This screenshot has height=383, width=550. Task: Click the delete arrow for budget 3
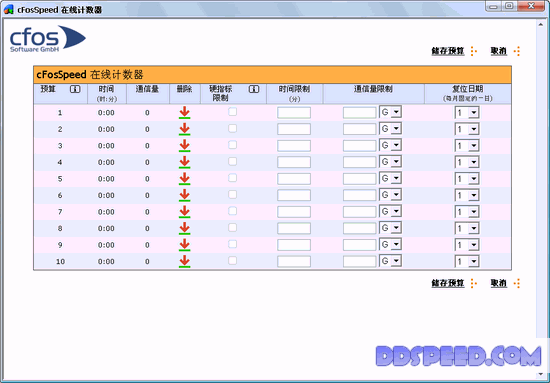pyautogui.click(x=185, y=146)
